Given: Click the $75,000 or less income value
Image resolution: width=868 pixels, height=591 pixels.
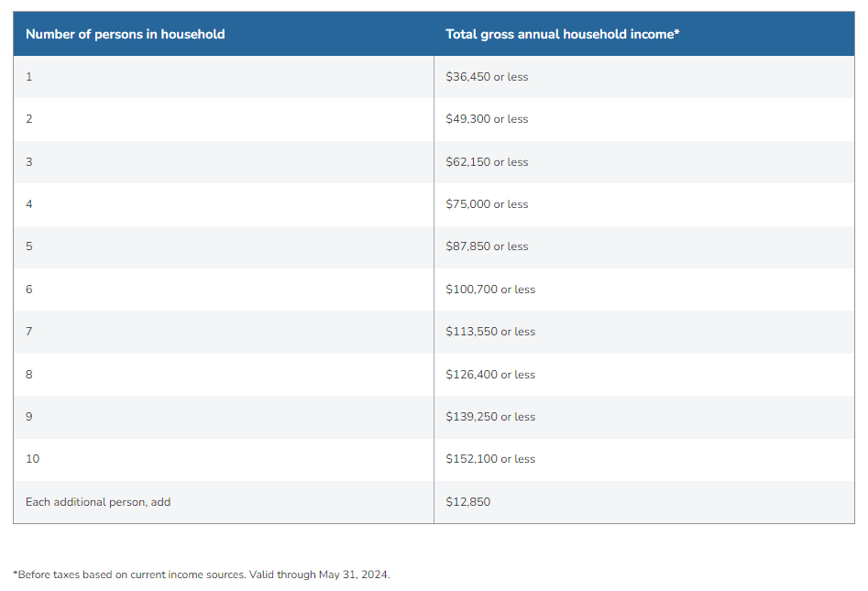Looking at the screenshot, I should [487, 204].
